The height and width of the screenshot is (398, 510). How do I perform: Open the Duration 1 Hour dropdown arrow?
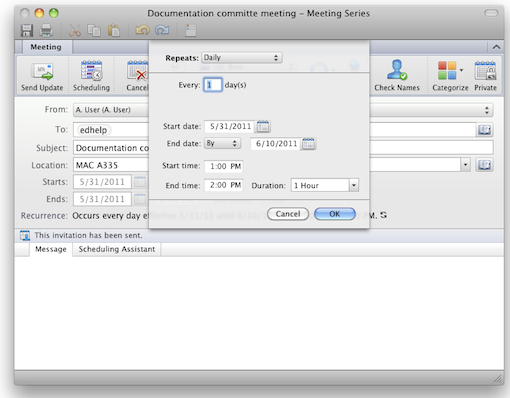coord(354,185)
